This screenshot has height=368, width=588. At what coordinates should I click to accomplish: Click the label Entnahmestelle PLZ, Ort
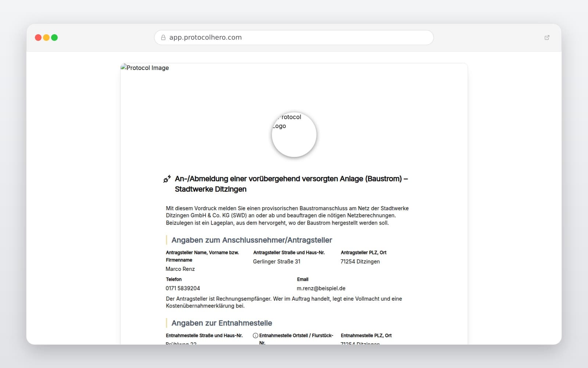[366, 336]
